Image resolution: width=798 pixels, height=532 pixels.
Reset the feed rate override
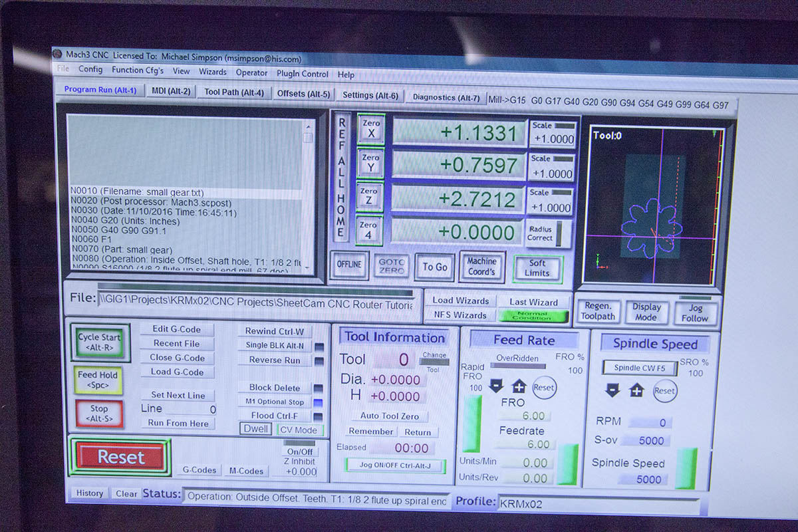[x=544, y=387]
